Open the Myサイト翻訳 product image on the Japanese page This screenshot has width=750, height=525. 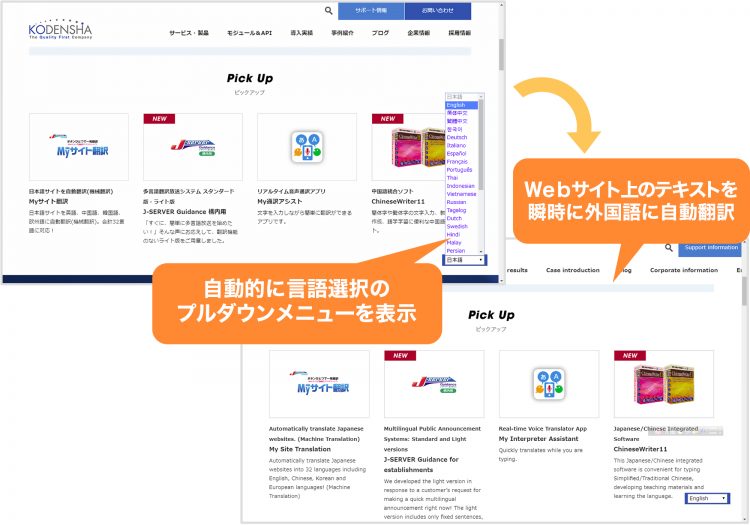click(79, 147)
